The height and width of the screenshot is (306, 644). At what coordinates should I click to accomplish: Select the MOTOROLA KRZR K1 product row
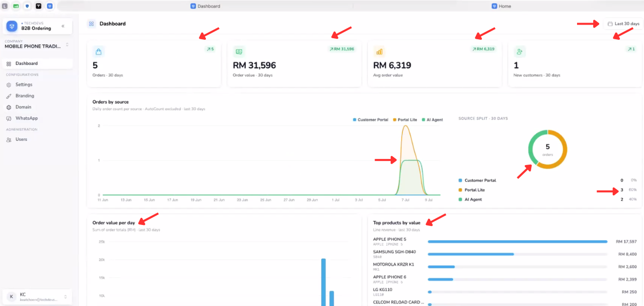coord(505,266)
